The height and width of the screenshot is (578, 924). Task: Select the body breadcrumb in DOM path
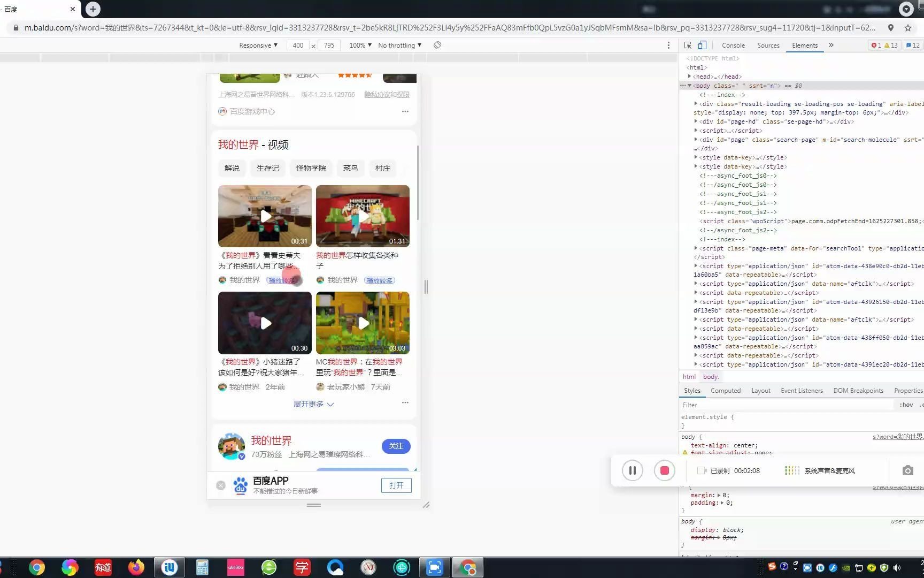711,377
